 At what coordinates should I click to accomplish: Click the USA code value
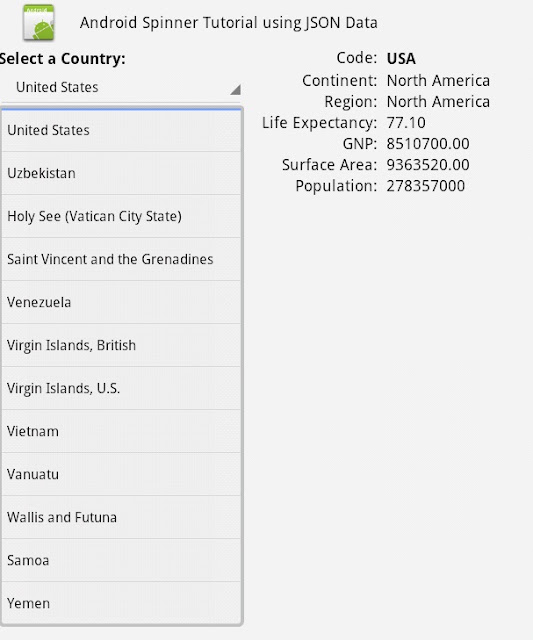click(x=401, y=59)
